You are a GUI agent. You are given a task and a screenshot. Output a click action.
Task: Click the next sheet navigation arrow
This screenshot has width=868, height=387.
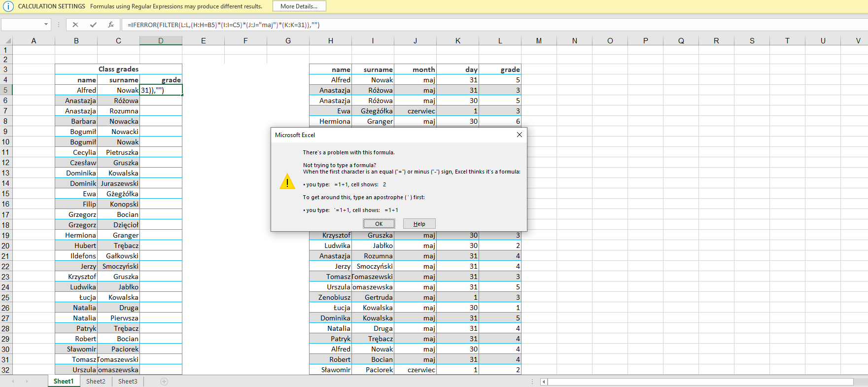[x=27, y=381]
